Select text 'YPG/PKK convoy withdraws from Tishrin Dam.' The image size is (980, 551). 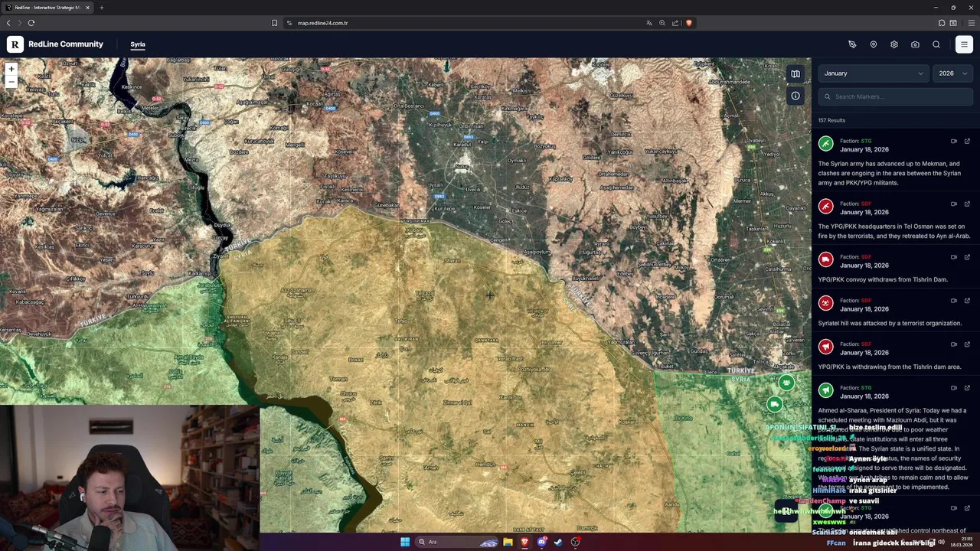(883, 279)
